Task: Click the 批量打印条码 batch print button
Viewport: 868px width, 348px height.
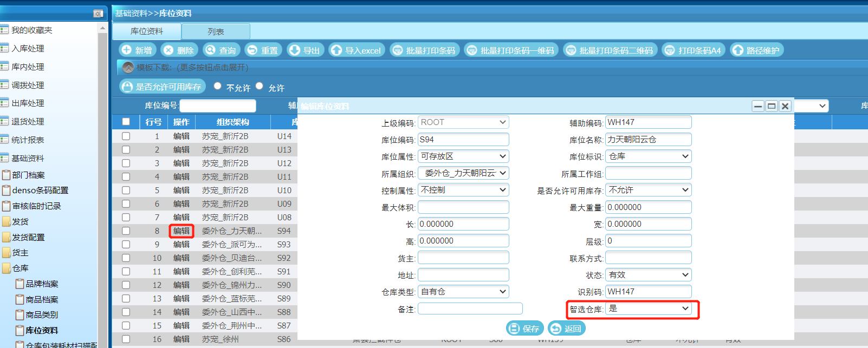Action: tap(425, 50)
